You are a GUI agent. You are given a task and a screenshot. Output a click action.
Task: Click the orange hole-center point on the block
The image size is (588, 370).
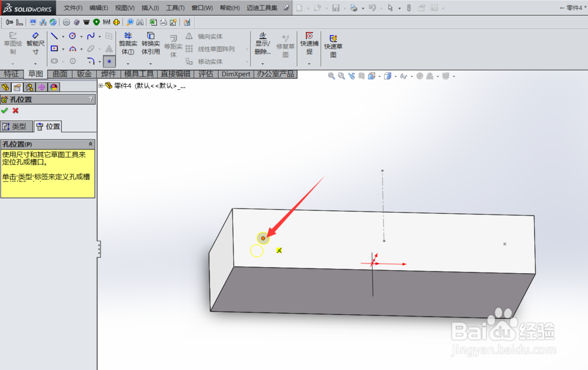pyautogui.click(x=263, y=238)
